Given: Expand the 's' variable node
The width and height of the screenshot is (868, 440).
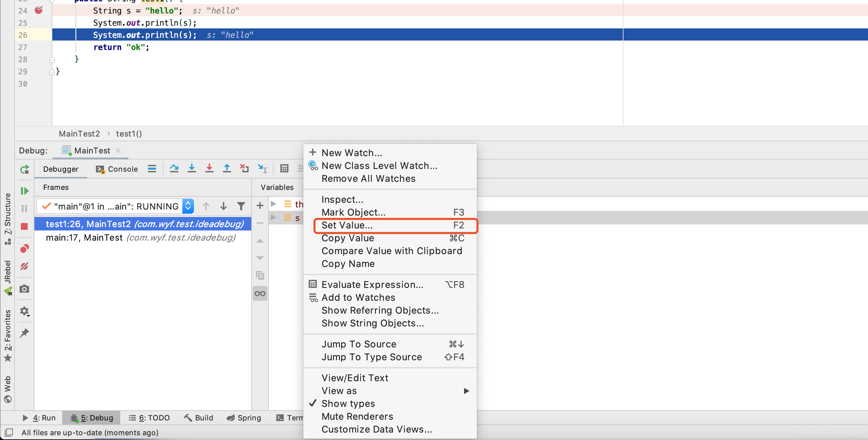Looking at the screenshot, I should 274,217.
